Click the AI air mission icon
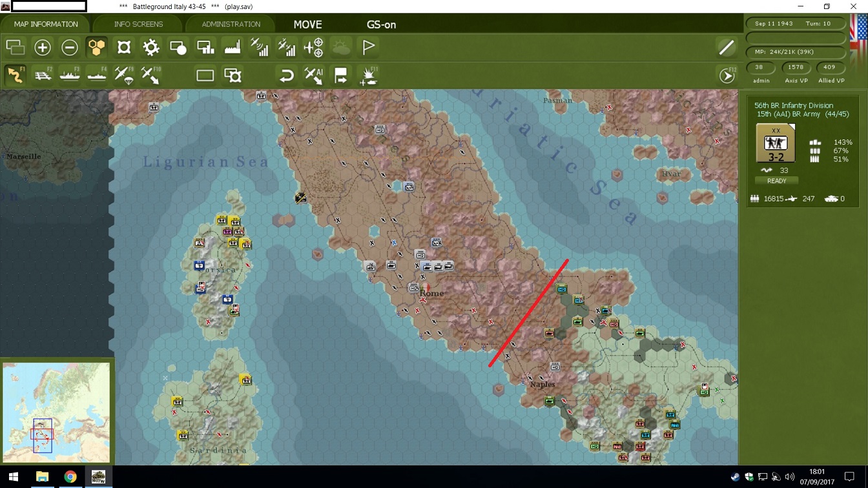The height and width of the screenshot is (488, 868). tap(314, 76)
